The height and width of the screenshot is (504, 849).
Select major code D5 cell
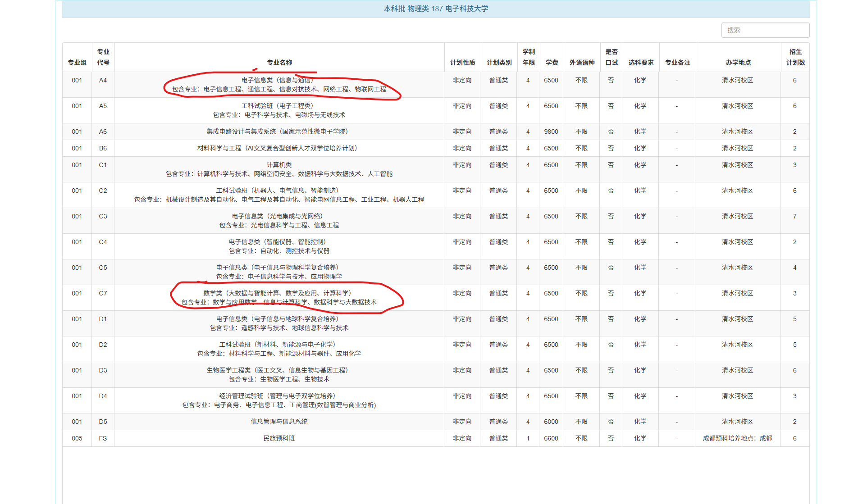pos(103,422)
